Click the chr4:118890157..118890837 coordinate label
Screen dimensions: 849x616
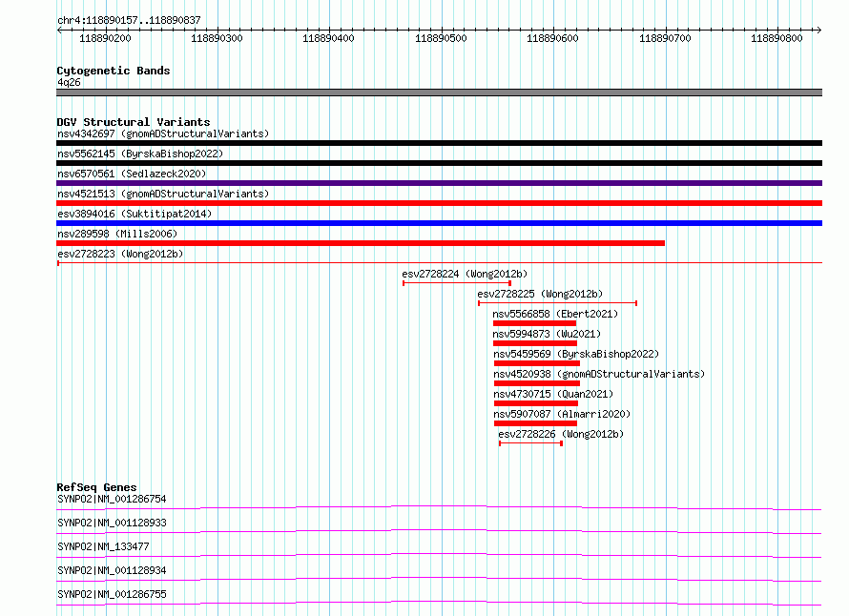[129, 20]
